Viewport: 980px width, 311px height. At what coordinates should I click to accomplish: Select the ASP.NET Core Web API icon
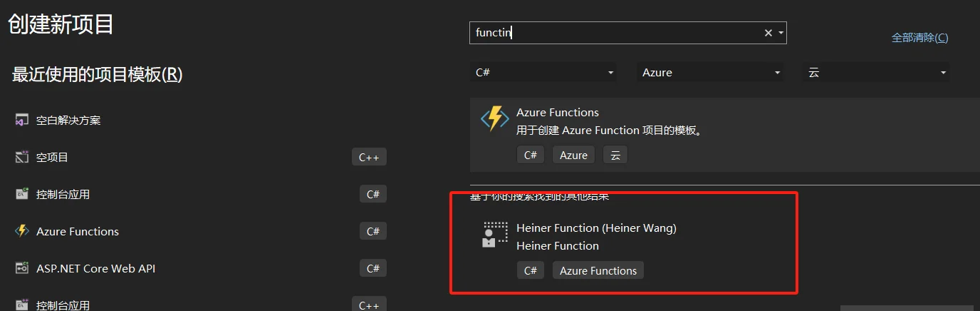(x=22, y=268)
